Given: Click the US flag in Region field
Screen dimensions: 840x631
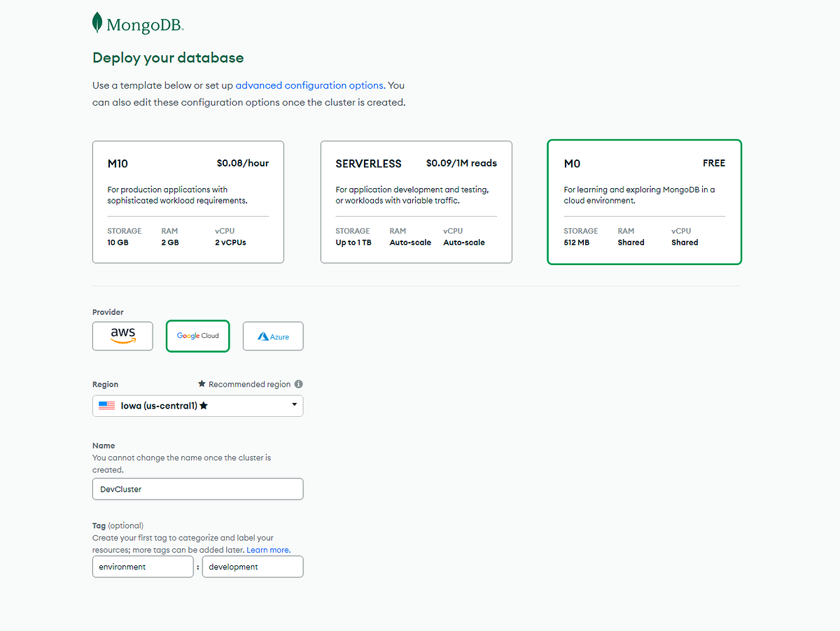Looking at the screenshot, I should coord(106,406).
